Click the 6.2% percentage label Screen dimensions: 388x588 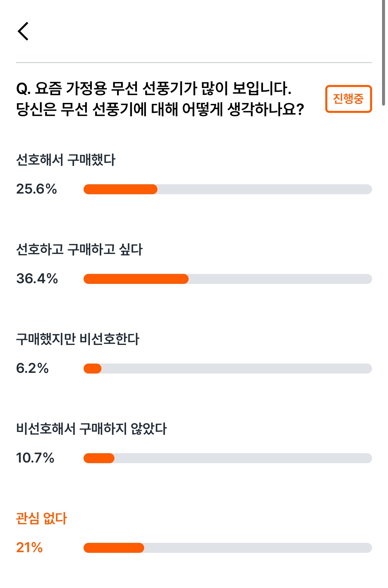coord(32,368)
